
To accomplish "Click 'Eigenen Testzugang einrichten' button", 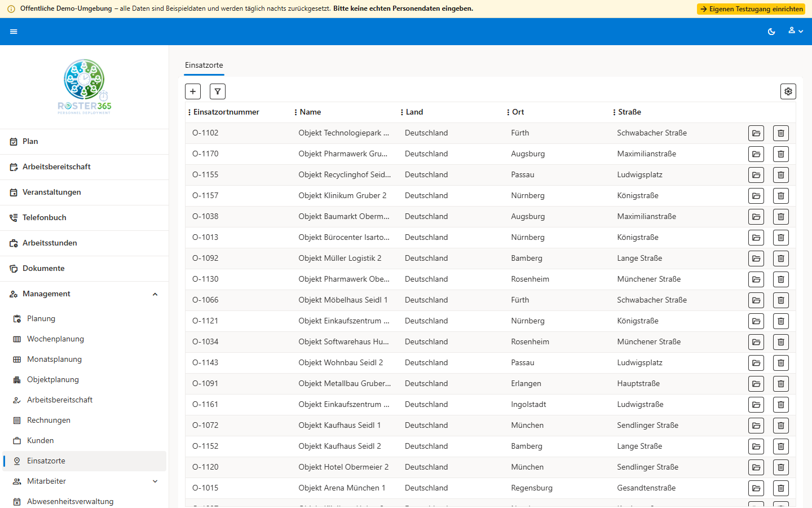I will [751, 9].
